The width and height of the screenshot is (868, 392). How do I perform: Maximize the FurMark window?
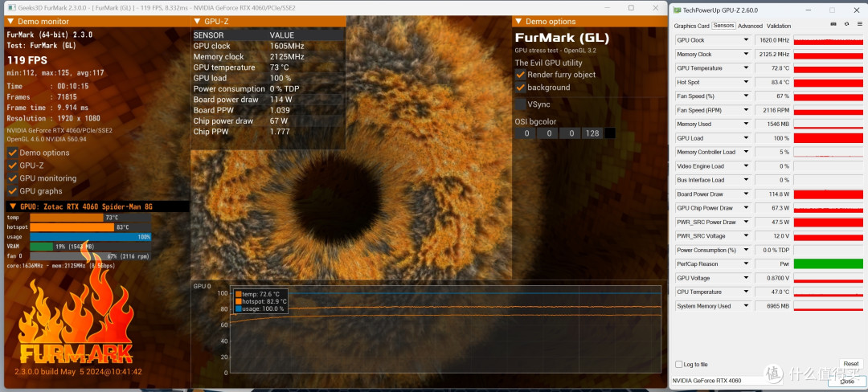[631, 8]
